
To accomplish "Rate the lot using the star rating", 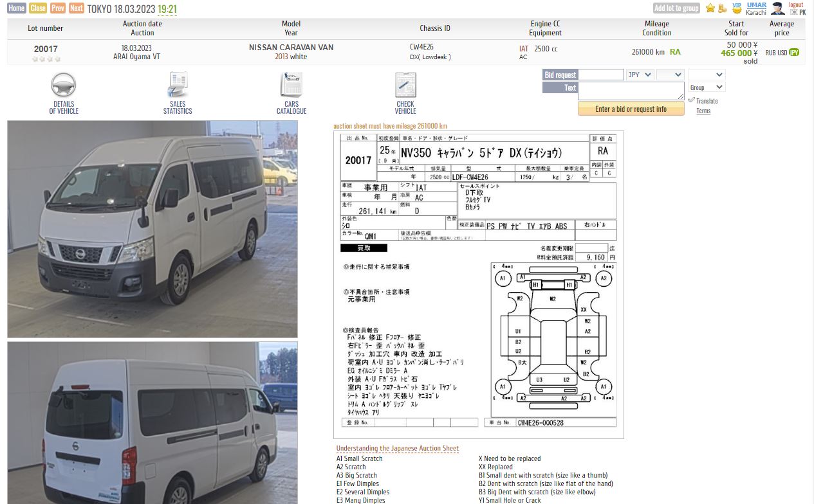I will (46, 59).
